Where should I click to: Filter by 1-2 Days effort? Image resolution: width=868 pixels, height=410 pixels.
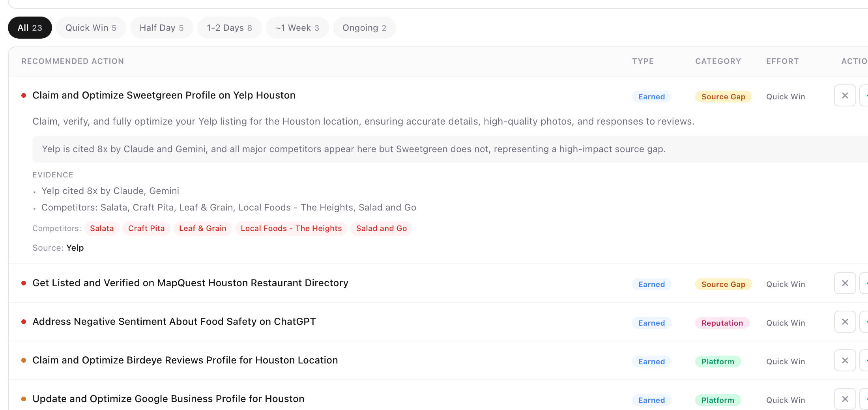[x=229, y=28]
